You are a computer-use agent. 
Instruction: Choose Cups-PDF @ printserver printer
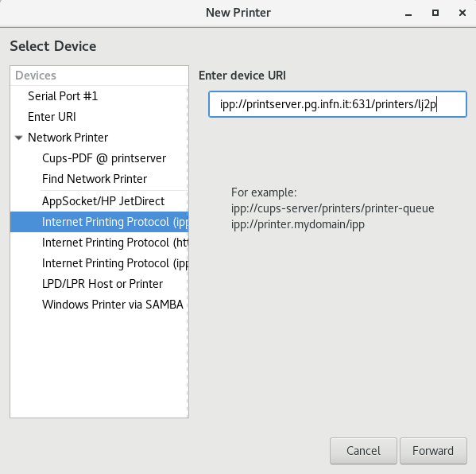point(99,158)
